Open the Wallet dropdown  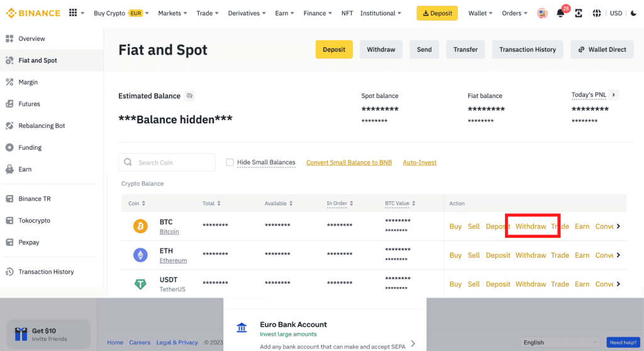[480, 13]
